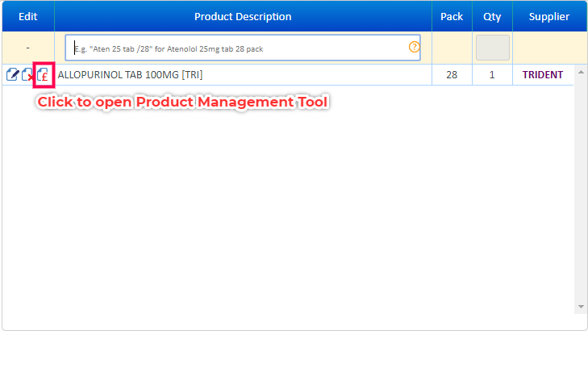Click the Qty column header
The height and width of the screenshot is (385, 588).
[x=492, y=16]
